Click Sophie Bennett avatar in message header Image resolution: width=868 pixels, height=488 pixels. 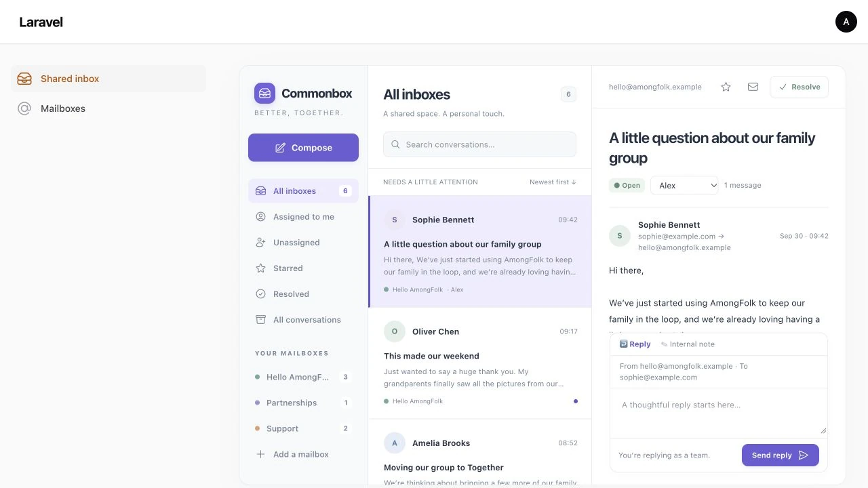(620, 236)
